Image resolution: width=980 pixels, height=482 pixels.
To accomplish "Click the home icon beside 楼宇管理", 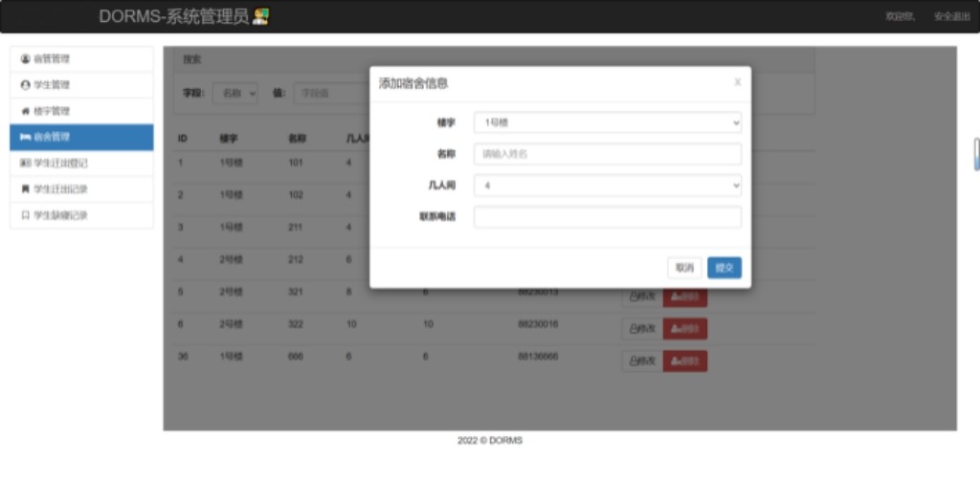I will [26, 111].
